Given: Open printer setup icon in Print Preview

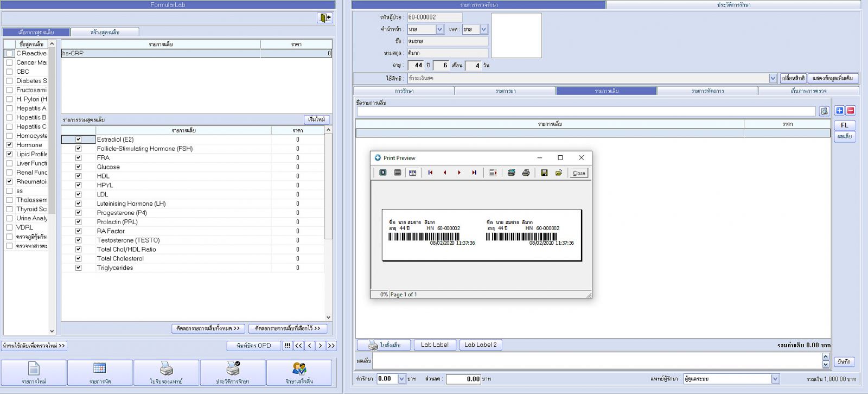Looking at the screenshot, I should [511, 173].
